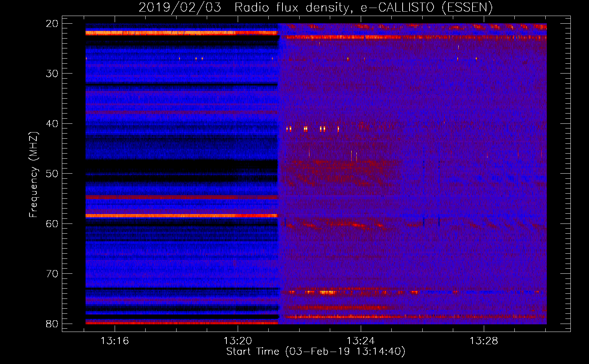Click the orange-red band near 58 MHz
This screenshot has height=364, width=589.
pyautogui.click(x=182, y=215)
